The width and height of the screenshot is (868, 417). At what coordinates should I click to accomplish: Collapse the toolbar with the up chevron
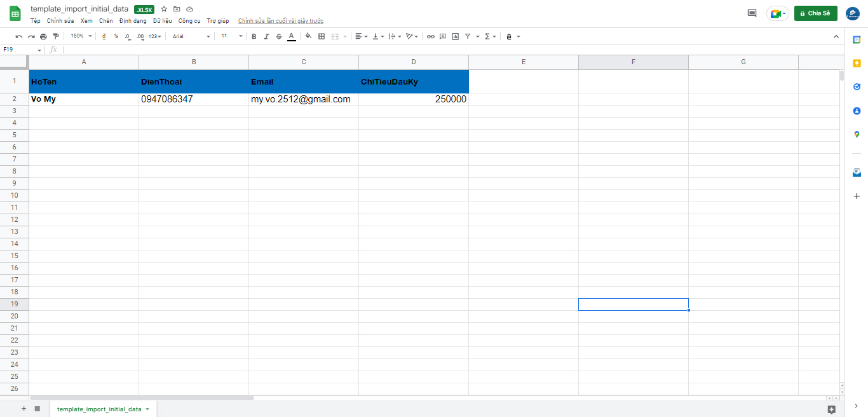point(836,36)
